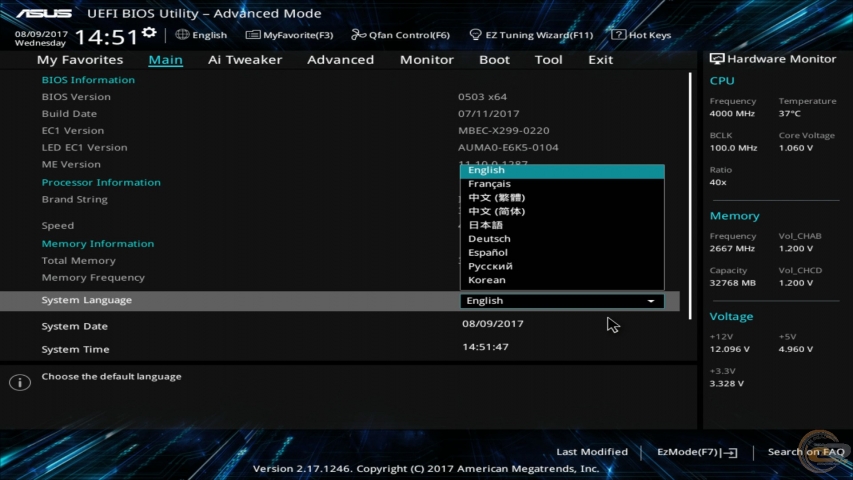Switch to Main tab
Screen dimensions: 853x480
165,60
